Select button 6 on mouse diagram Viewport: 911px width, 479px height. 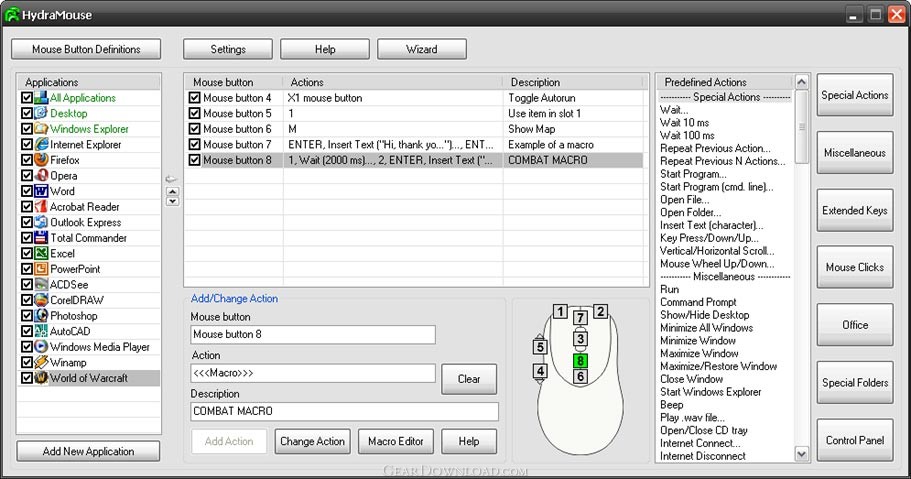(x=580, y=377)
